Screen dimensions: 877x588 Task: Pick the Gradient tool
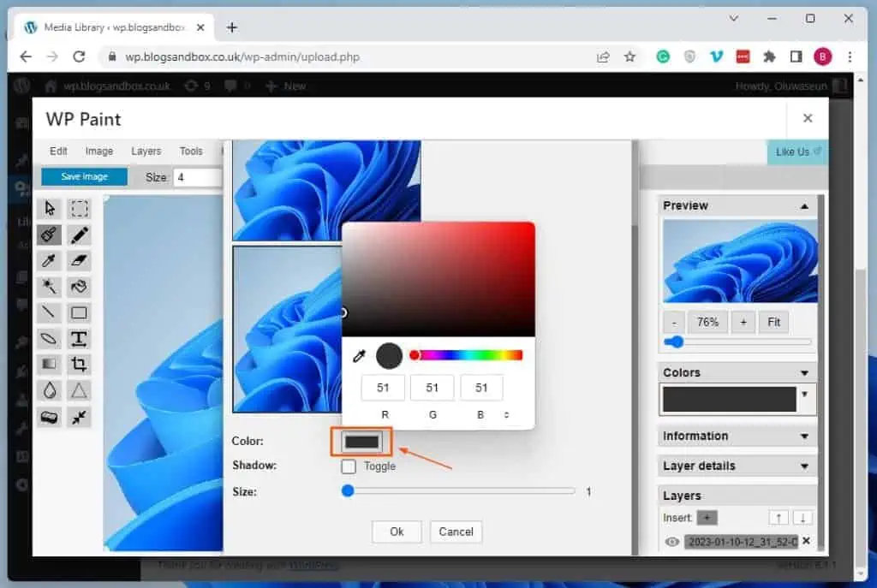click(49, 364)
